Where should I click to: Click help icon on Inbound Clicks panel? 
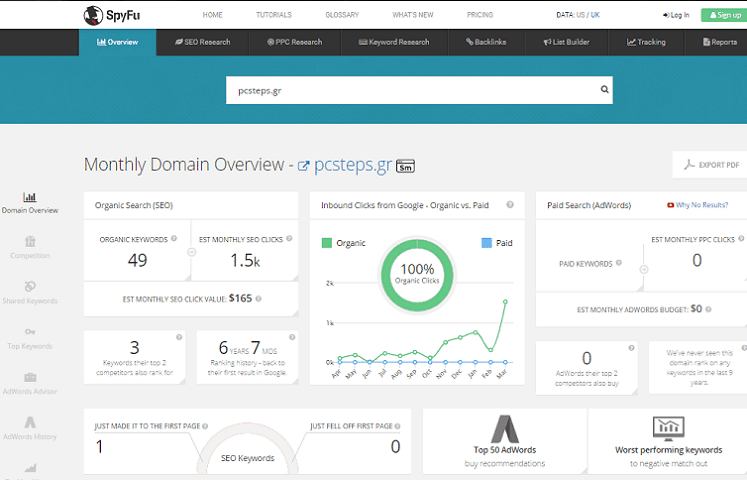point(510,205)
